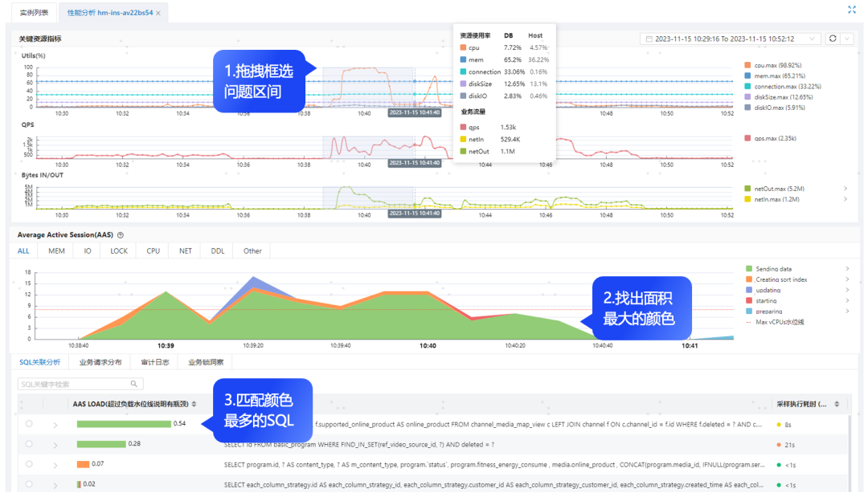Select radio button for the 0.28 row

pyautogui.click(x=29, y=443)
